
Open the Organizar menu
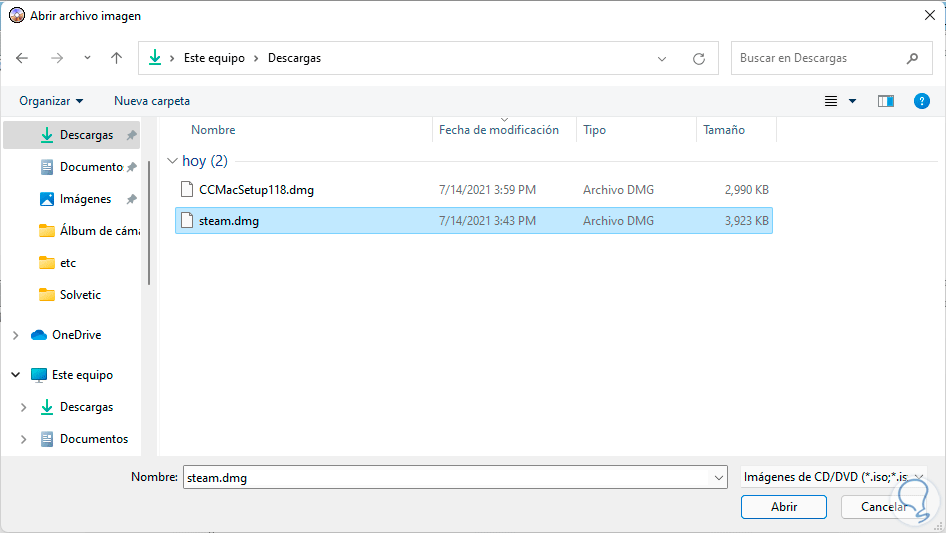tap(51, 101)
